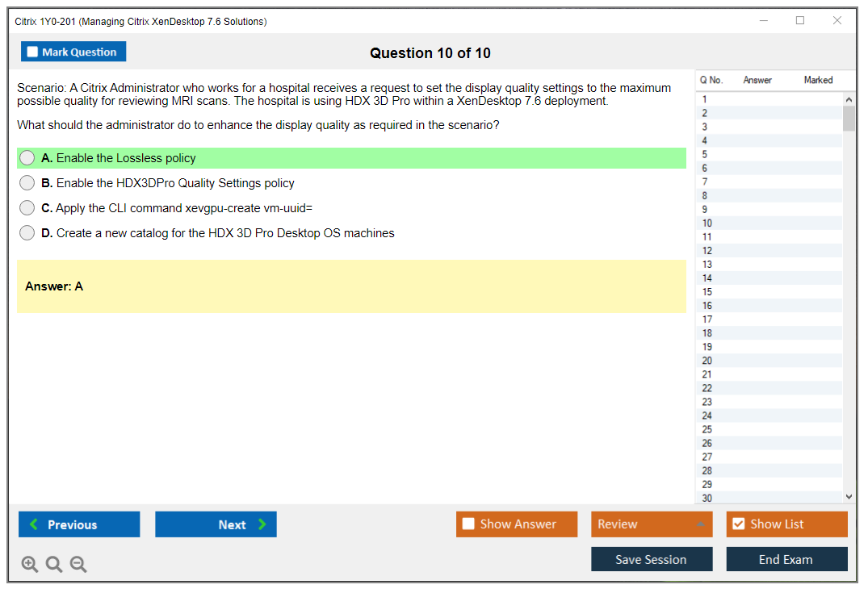
Task: Close the exam window
Action: tap(837, 21)
